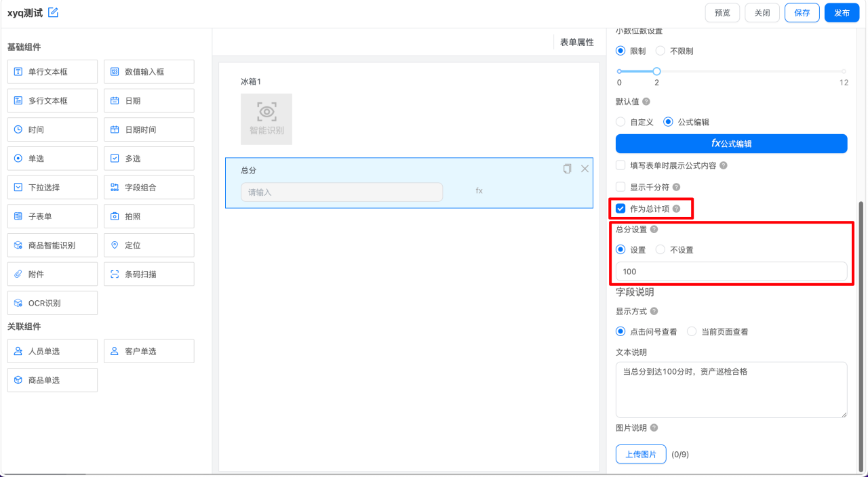Switch to the 表单属性 tab
Viewport: 868px width, 477px height.
pyautogui.click(x=576, y=42)
